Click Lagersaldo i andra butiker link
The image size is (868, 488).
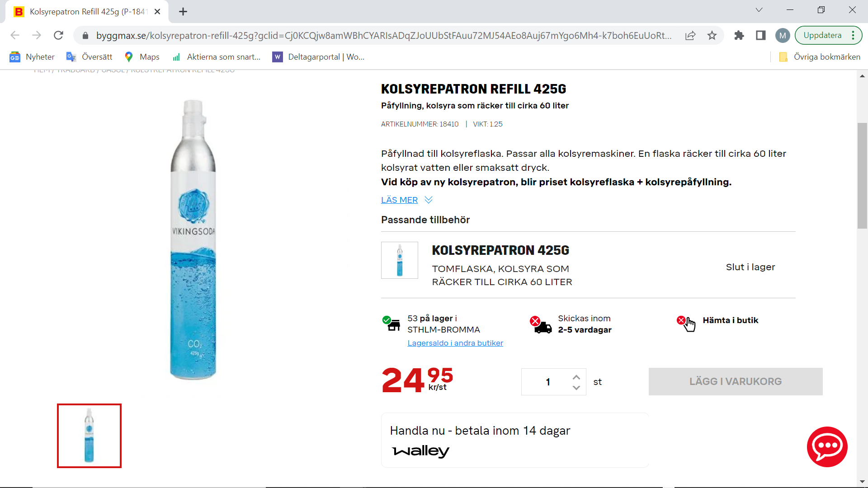[x=455, y=343]
